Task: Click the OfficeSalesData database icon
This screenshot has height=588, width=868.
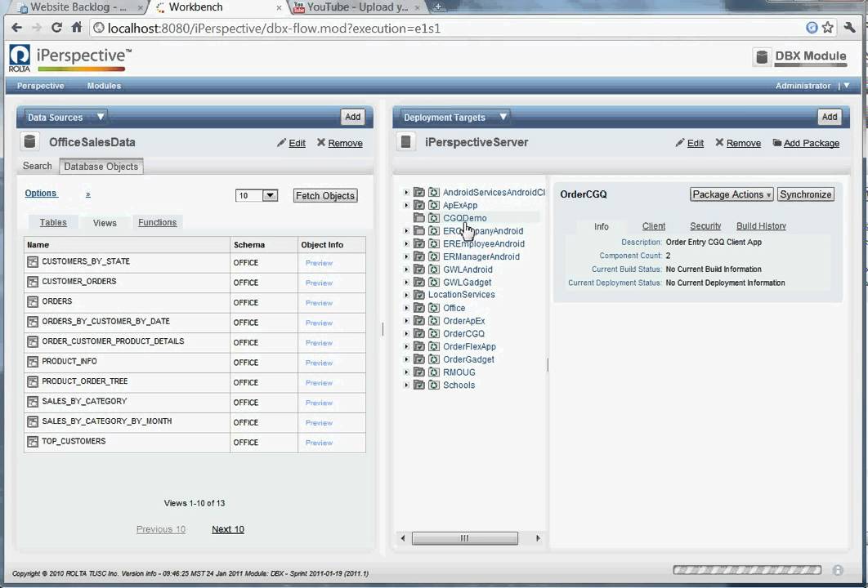Action: pyautogui.click(x=30, y=142)
